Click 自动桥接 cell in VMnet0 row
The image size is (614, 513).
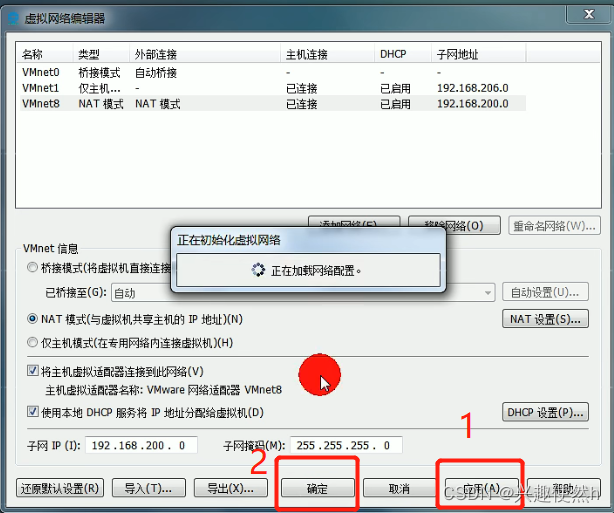click(156, 72)
